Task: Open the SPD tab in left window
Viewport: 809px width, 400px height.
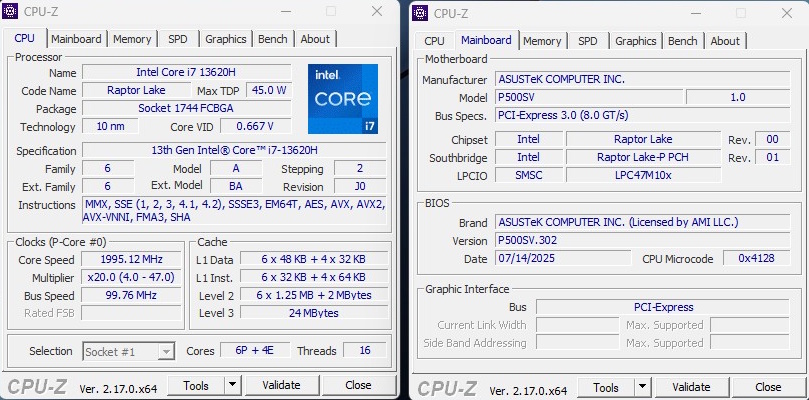Action: [177, 39]
